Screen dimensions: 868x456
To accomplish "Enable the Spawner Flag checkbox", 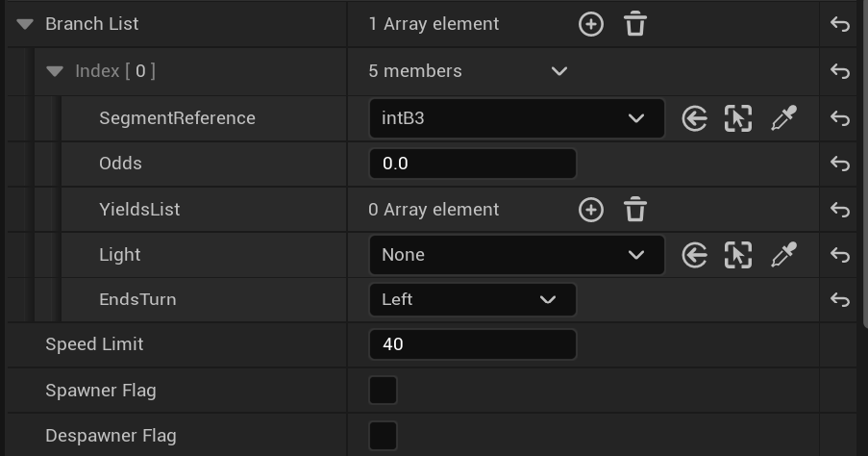I will click(383, 391).
